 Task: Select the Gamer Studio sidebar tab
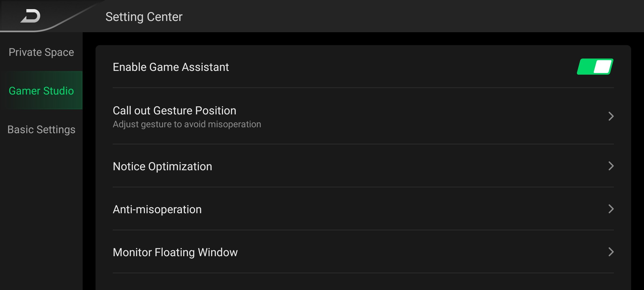[41, 91]
